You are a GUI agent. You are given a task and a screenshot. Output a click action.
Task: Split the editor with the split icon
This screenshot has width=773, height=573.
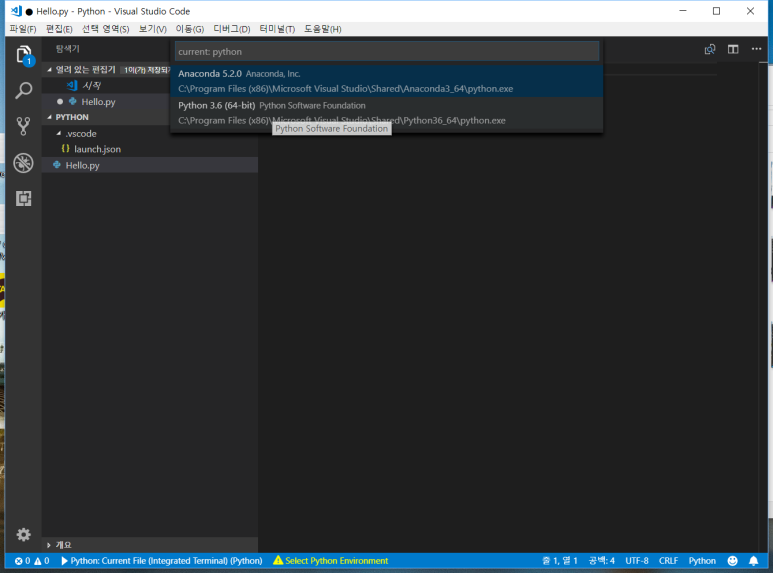tap(733, 49)
